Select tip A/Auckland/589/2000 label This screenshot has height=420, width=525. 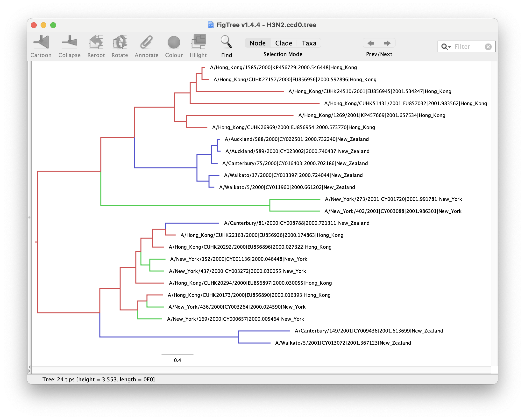(297, 151)
